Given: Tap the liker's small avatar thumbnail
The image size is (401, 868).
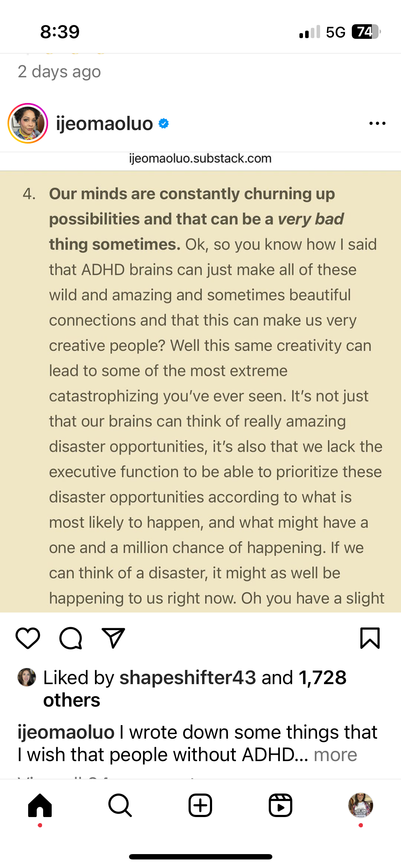Looking at the screenshot, I should pos(27,677).
